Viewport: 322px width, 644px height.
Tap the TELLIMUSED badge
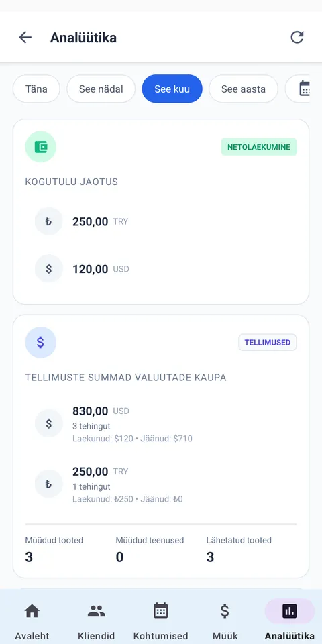point(268,343)
